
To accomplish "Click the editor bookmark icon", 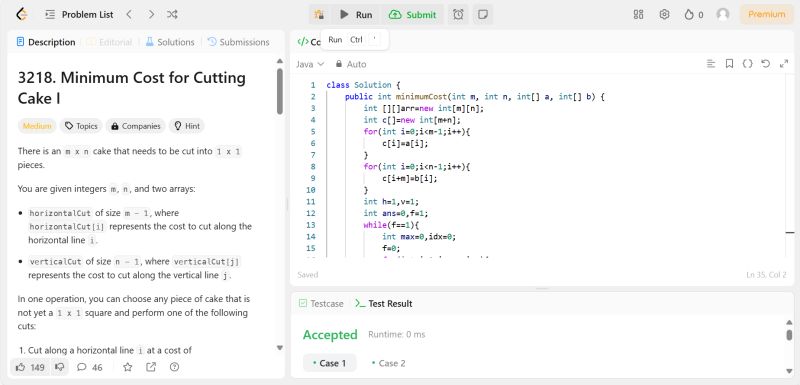I will click(730, 64).
